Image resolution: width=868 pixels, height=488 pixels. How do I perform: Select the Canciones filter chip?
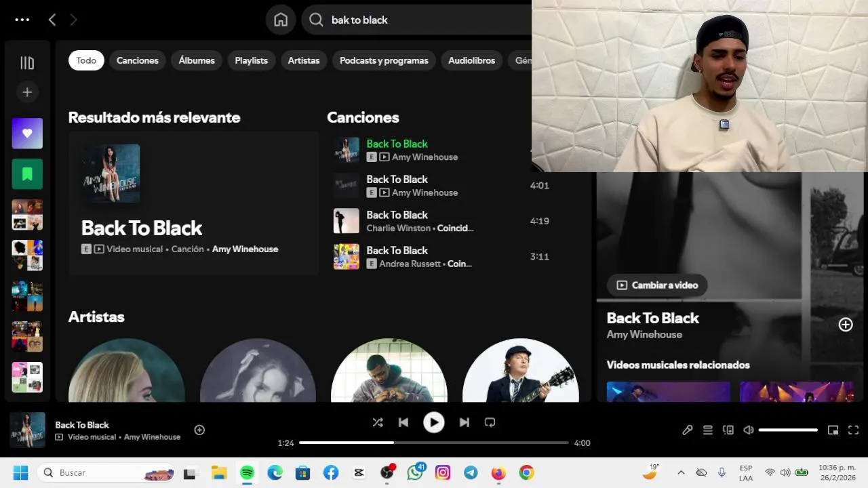pos(138,60)
